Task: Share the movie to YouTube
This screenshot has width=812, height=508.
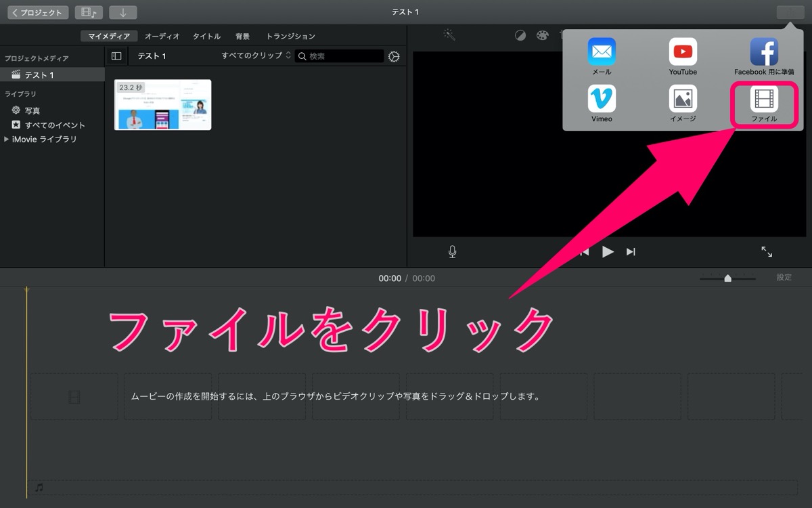Action: (683, 57)
